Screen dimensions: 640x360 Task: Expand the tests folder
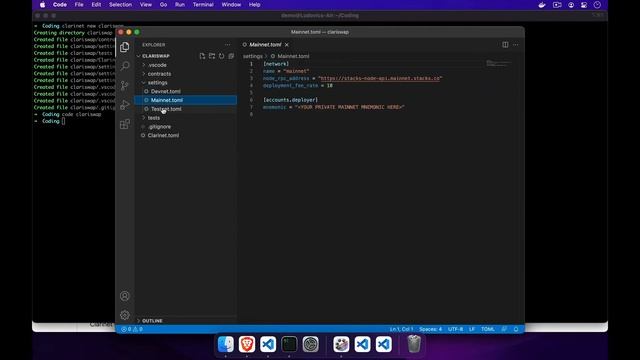click(186, 118)
